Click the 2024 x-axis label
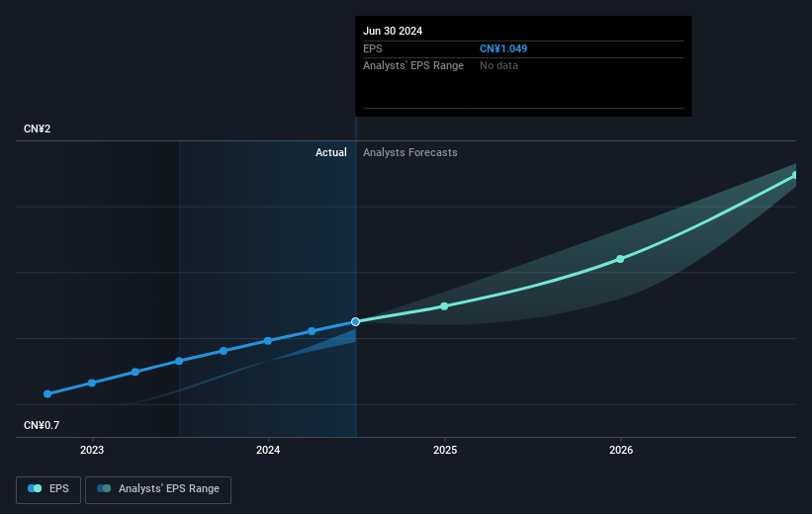Viewport: 812px width, 514px height. [268, 450]
